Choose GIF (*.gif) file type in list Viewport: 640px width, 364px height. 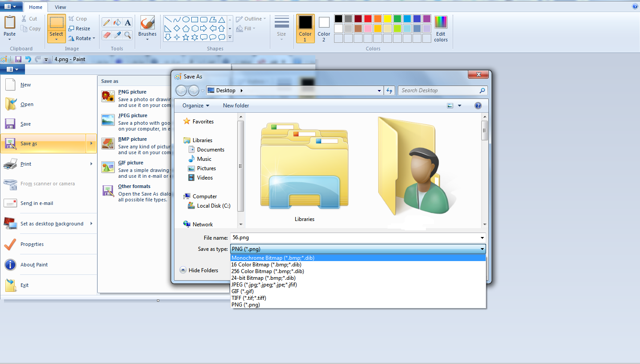[x=358, y=291]
